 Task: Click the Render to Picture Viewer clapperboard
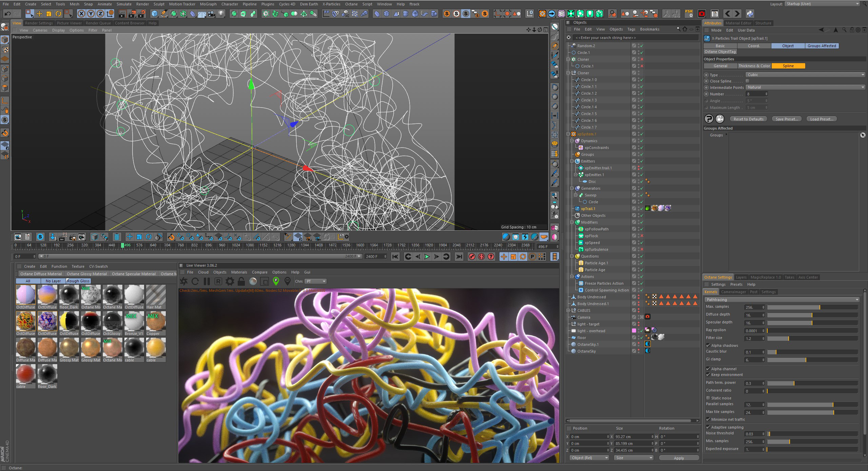click(x=132, y=14)
